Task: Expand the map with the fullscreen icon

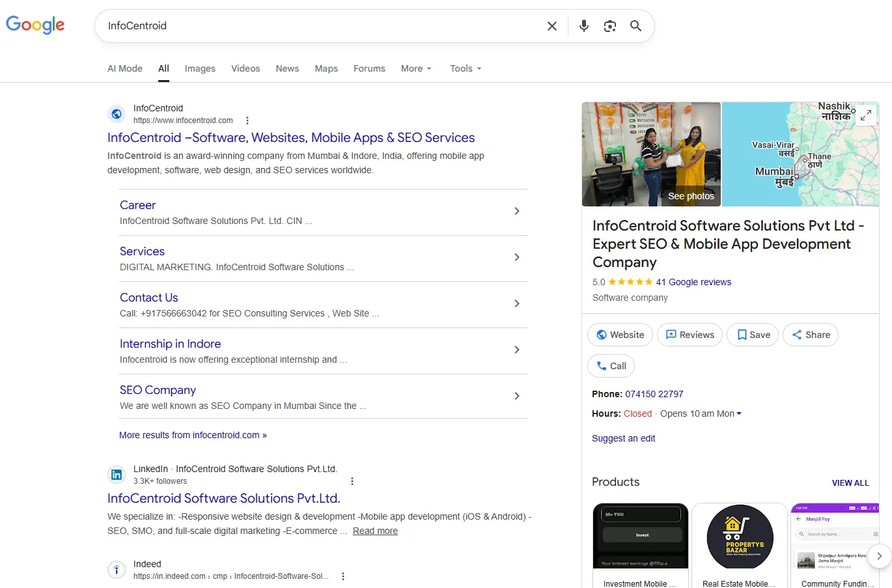Action: [x=865, y=115]
